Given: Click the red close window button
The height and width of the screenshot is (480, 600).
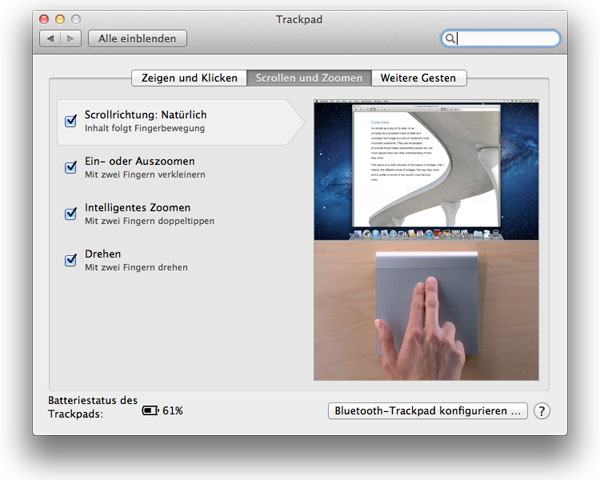Looking at the screenshot, I should (44, 19).
